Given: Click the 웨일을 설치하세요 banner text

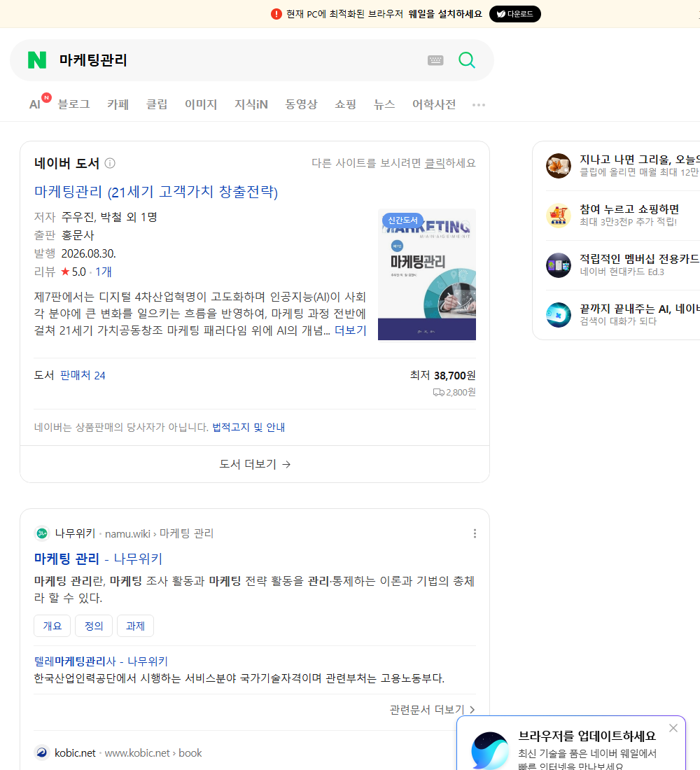Looking at the screenshot, I should pos(445,14).
